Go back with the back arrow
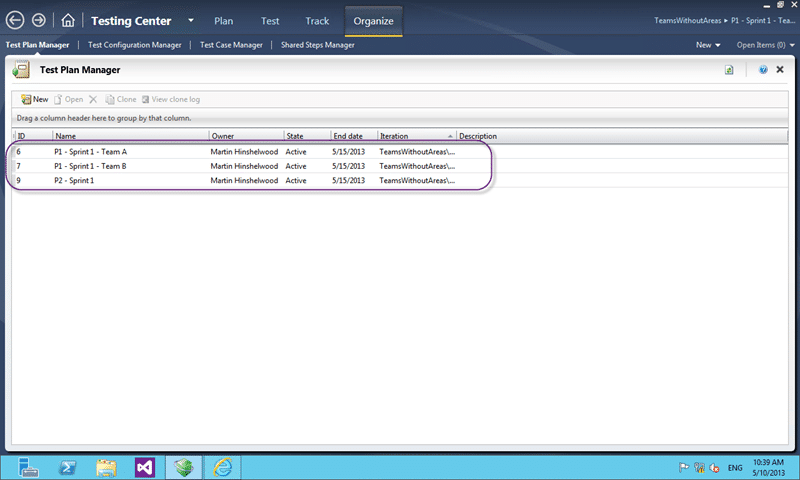 (x=15, y=20)
